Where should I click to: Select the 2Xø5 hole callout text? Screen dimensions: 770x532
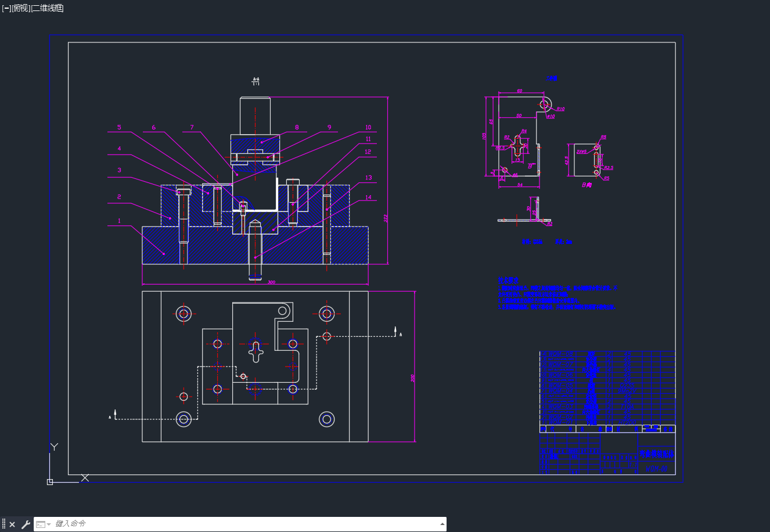(581, 151)
